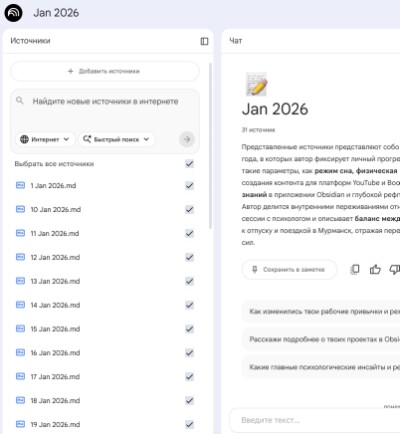Open the 13 Jan 2026.md source

click(x=55, y=281)
